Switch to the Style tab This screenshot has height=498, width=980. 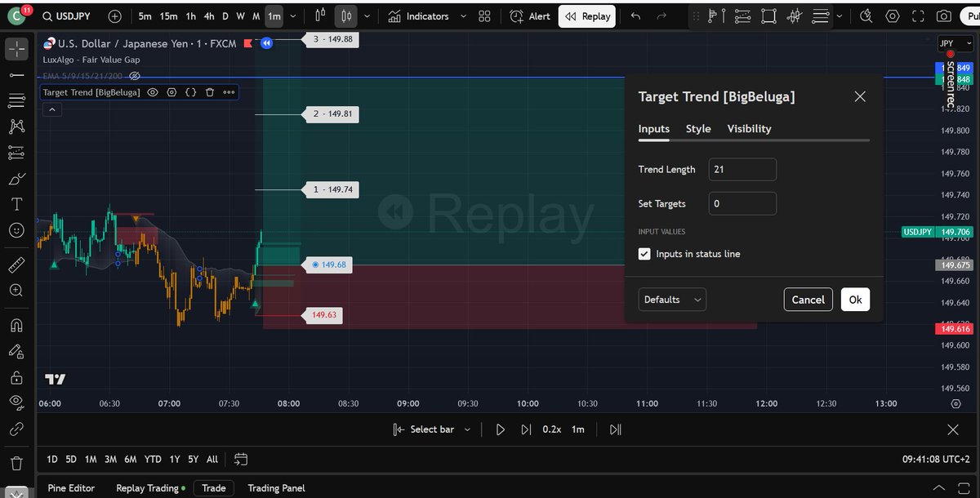698,128
